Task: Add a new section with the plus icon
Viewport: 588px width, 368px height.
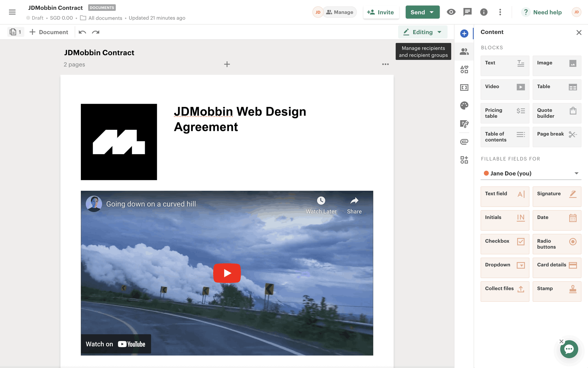Action: click(x=227, y=64)
